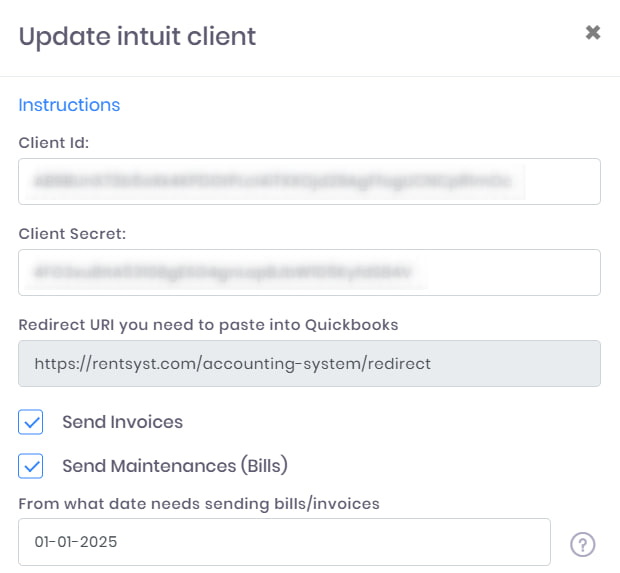Click the "Send Maintenances (Bills)" label text
This screenshot has width=620, height=573.
tap(174, 466)
